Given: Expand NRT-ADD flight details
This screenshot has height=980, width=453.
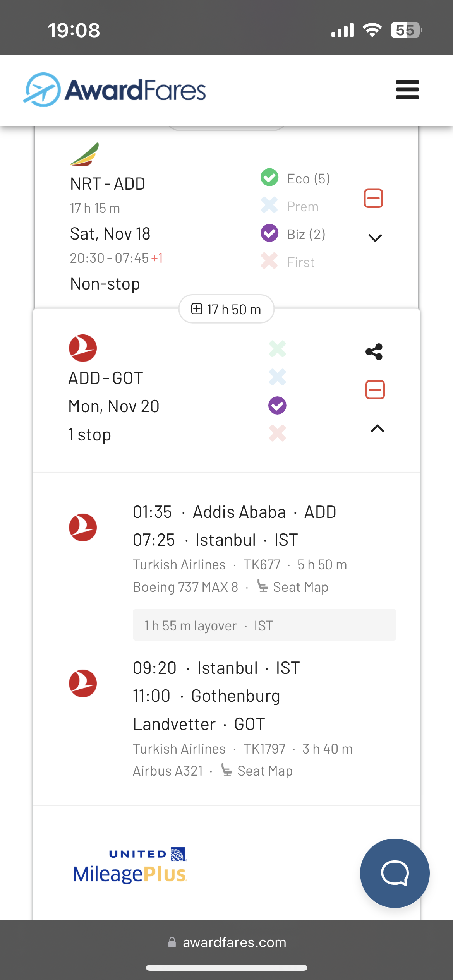Looking at the screenshot, I should [375, 238].
